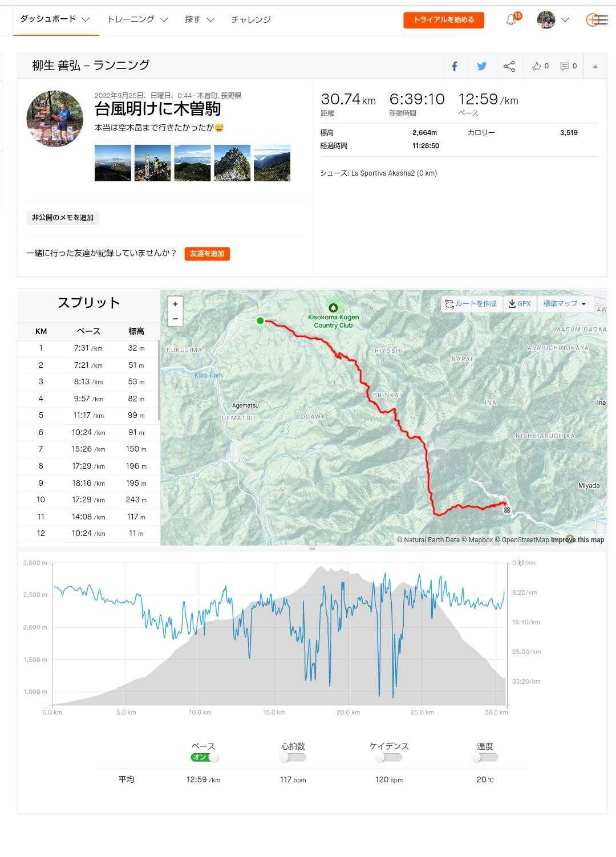Viewport: 616px width, 857px height.
Task: Expand the profile avatar menu
Action: pyautogui.click(x=553, y=20)
